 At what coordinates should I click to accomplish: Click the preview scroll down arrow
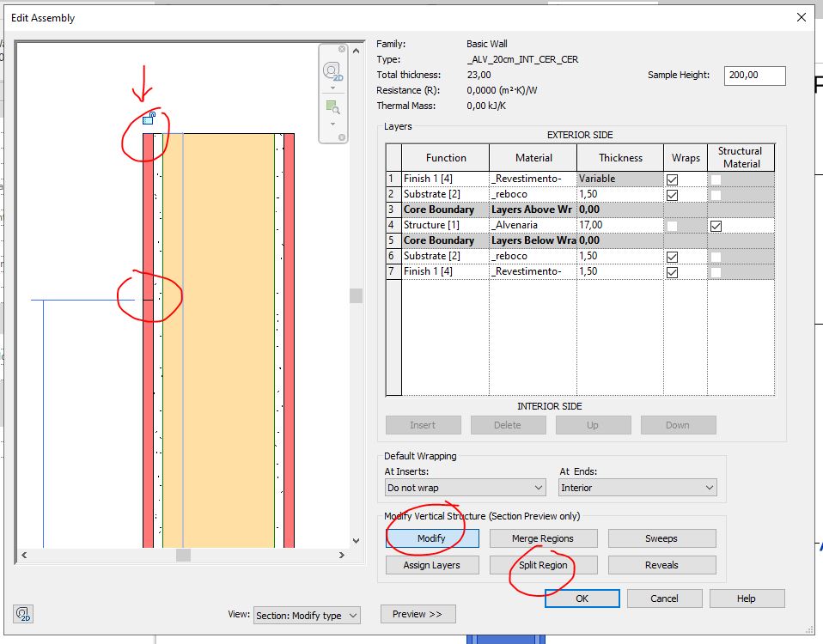pyautogui.click(x=356, y=541)
